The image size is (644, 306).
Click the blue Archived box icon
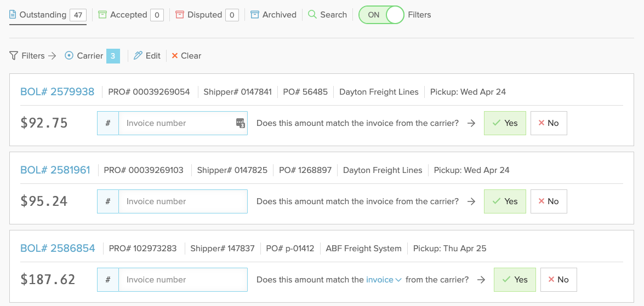point(255,15)
